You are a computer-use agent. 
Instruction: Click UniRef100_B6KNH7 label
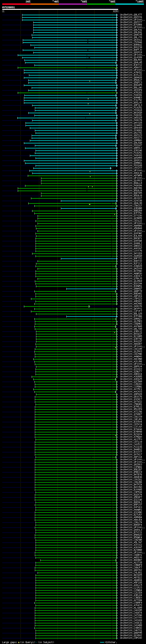point(131,560)
